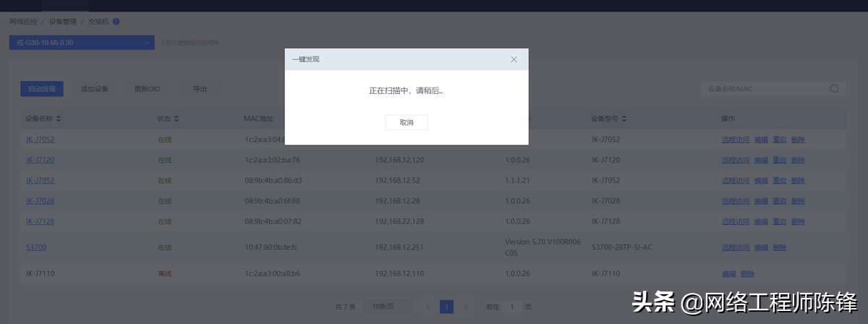Image resolution: width=868 pixels, height=324 pixels.
Task: Close the 一键发现 dialog with the X
Action: 514,59
